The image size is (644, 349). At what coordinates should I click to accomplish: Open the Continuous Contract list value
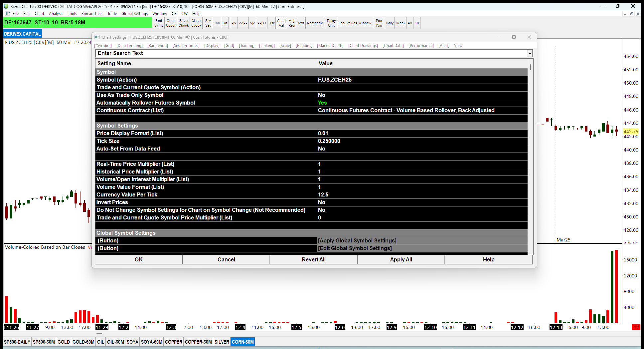[x=422, y=111]
